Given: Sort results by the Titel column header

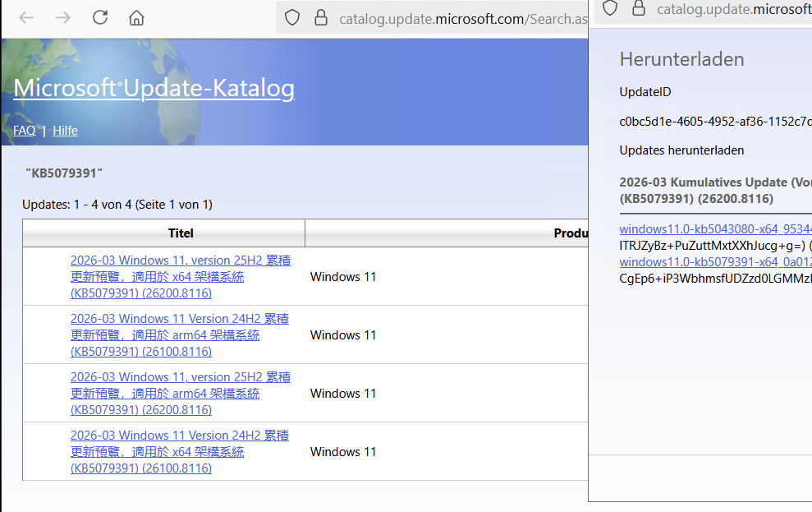Looking at the screenshot, I should (181, 233).
